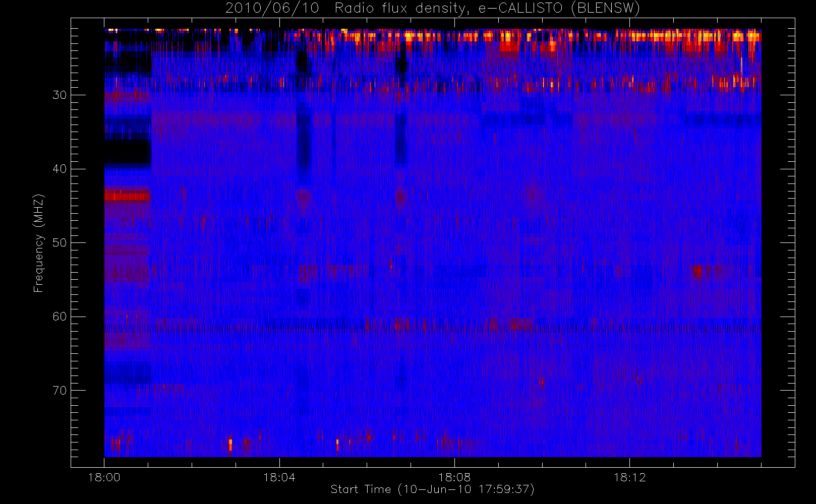This screenshot has height=504, width=816.
Task: Select the 40 frequency tick label
Action: [x=60, y=169]
